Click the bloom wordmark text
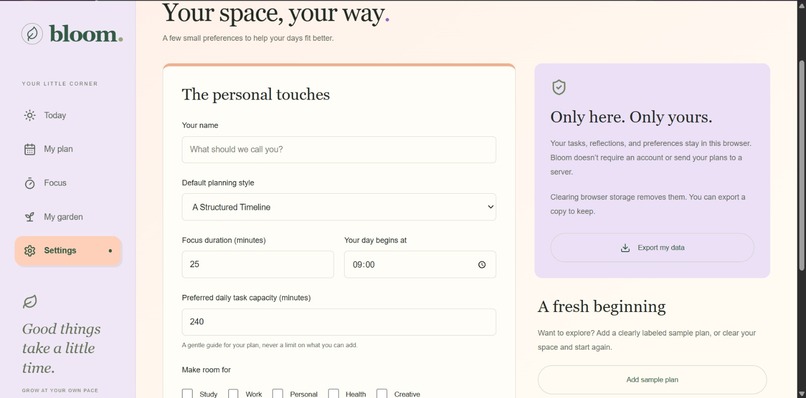806x398 pixels. pyautogui.click(x=86, y=34)
